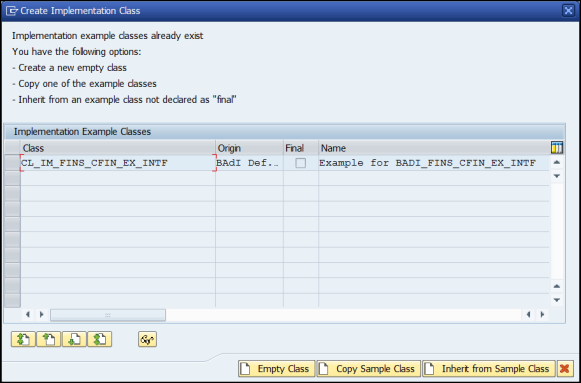Image resolution: width=581 pixels, height=383 pixels.
Task: Click the lower scroll-down arrow in table
Action: pyautogui.click(x=557, y=300)
